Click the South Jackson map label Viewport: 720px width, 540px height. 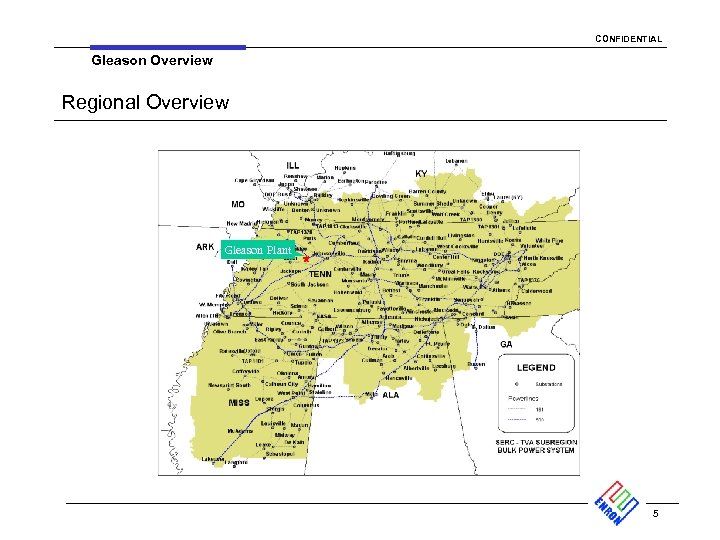[309, 284]
